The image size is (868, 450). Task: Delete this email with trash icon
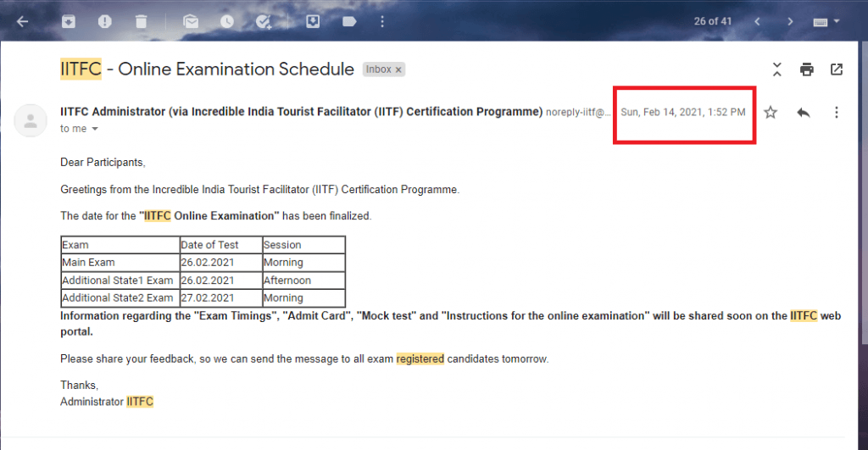[142, 21]
